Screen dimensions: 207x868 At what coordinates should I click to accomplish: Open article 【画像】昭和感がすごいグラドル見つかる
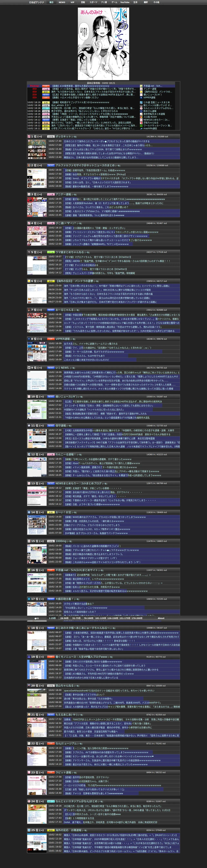tap(80, 102)
